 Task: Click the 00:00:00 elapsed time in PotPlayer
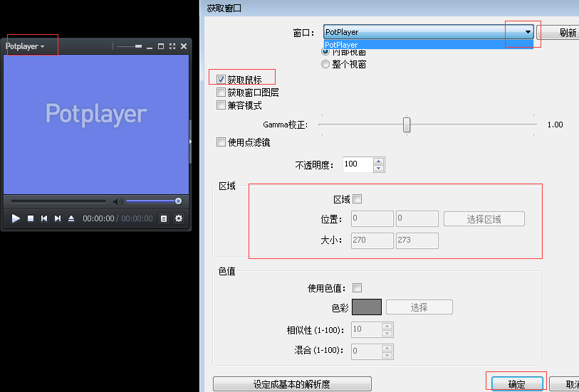click(x=98, y=218)
